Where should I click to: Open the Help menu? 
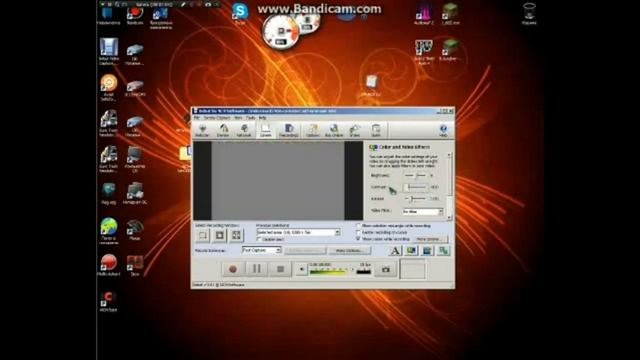coord(262,118)
